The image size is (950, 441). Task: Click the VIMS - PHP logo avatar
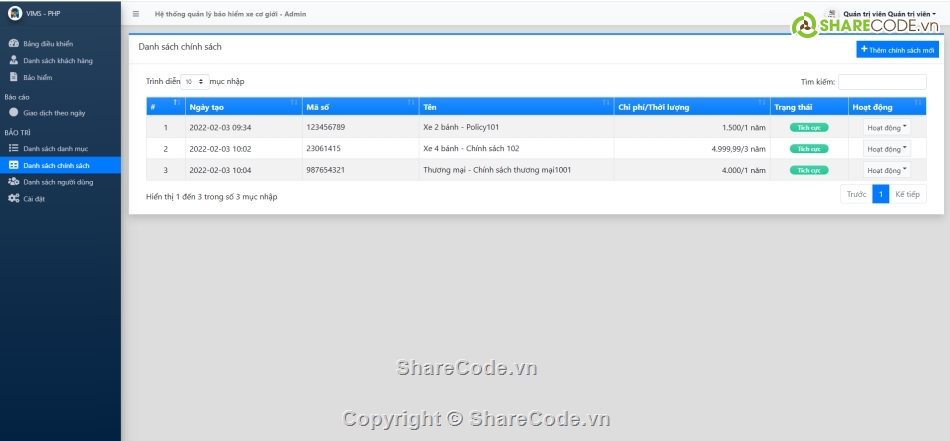(x=14, y=13)
